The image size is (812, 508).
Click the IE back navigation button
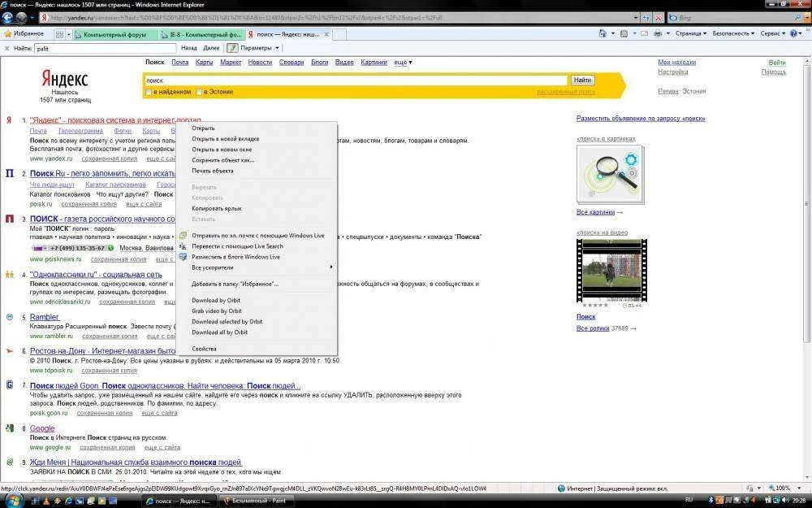7,17
